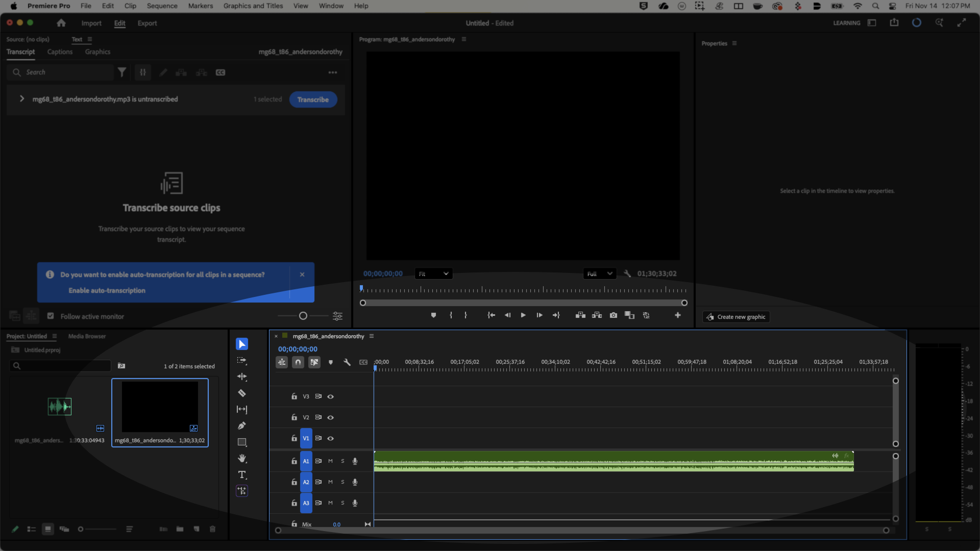Choose the Ripple Edit tool
The image size is (980, 551).
pos(242,377)
